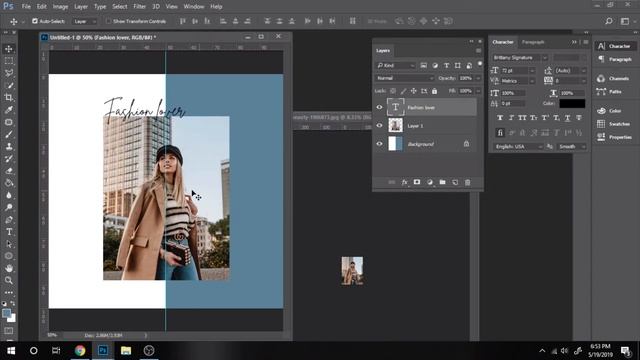Viewport: 640px width, 360px height.
Task: Open Opacity value dropdown
Action: click(478, 78)
